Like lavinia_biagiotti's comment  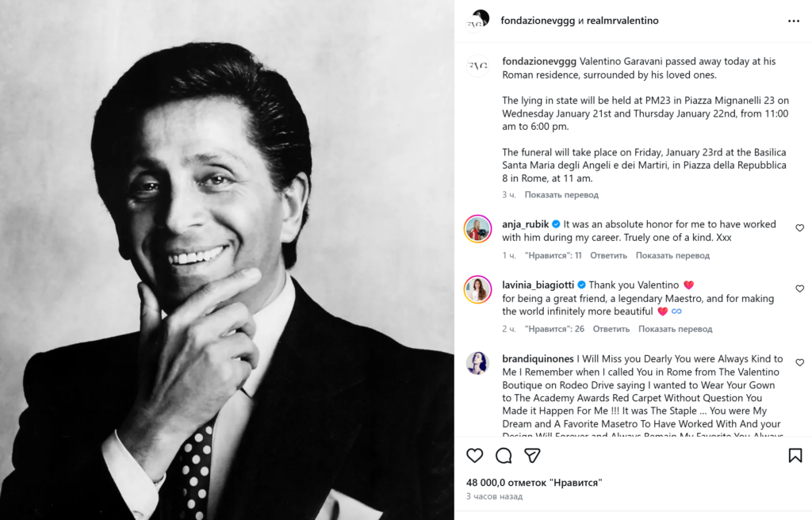(x=799, y=289)
